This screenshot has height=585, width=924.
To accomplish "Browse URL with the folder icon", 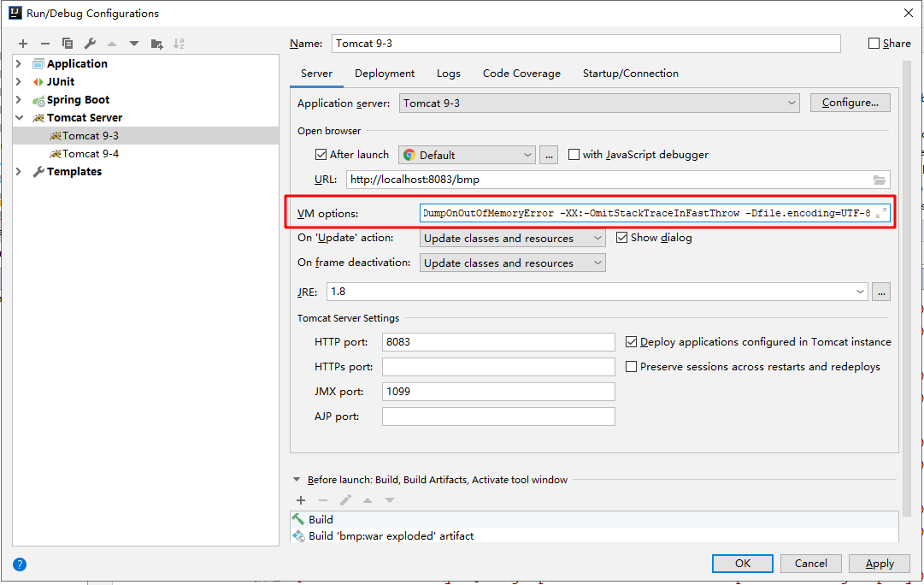I will 880,180.
